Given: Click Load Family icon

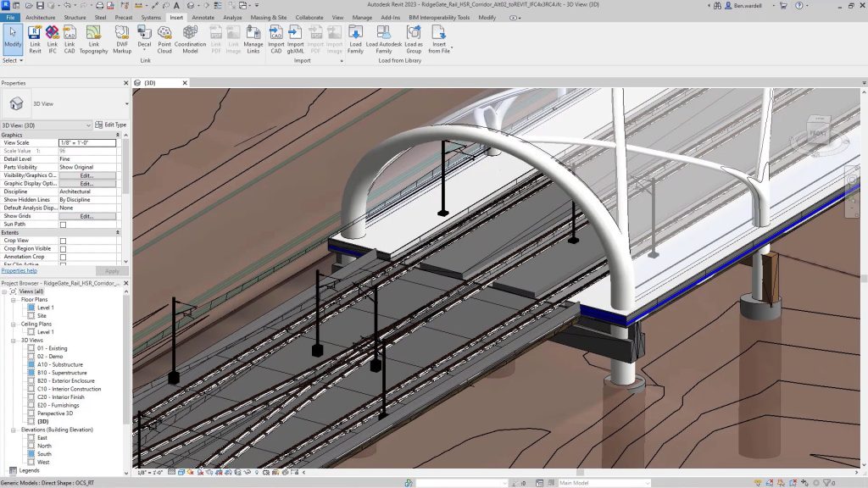Looking at the screenshot, I should coord(355,39).
